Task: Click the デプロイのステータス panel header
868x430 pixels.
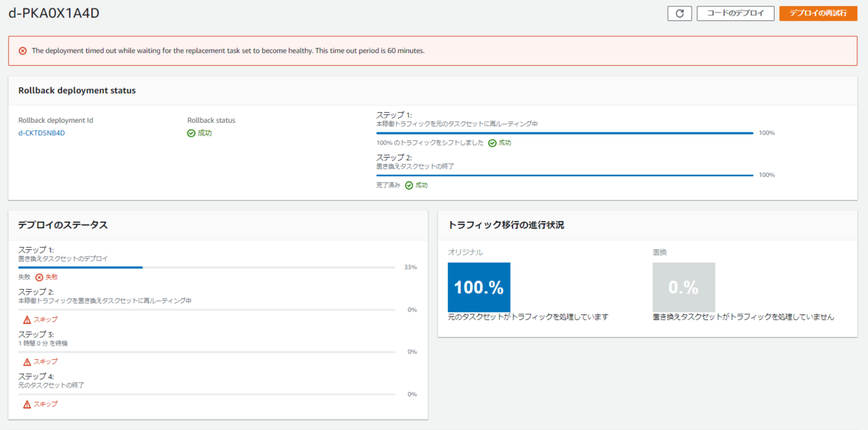Action: (63, 225)
